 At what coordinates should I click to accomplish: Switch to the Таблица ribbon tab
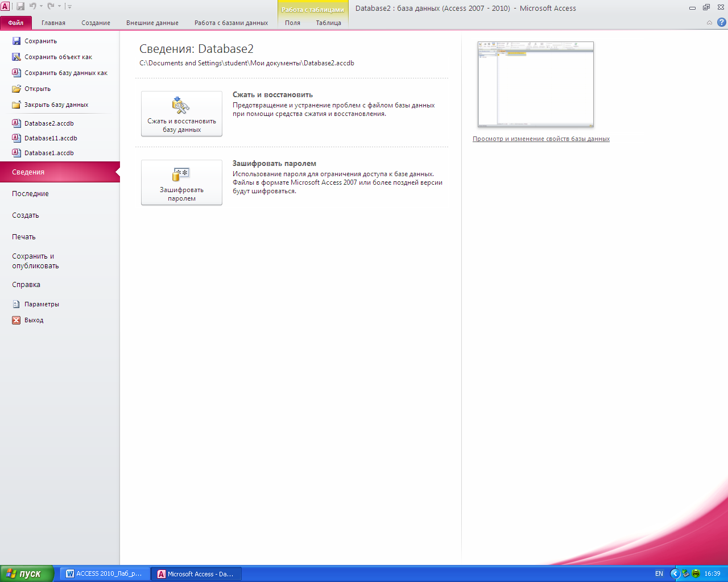(x=328, y=23)
